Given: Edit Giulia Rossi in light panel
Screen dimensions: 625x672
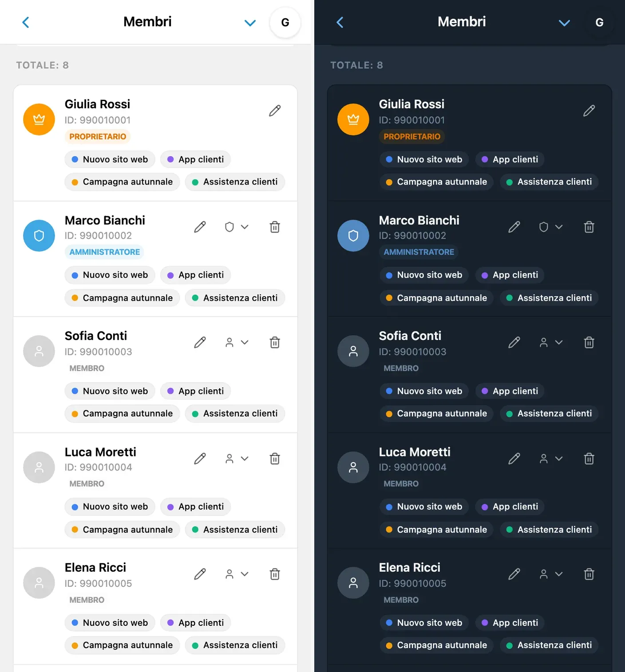Looking at the screenshot, I should click(x=275, y=110).
